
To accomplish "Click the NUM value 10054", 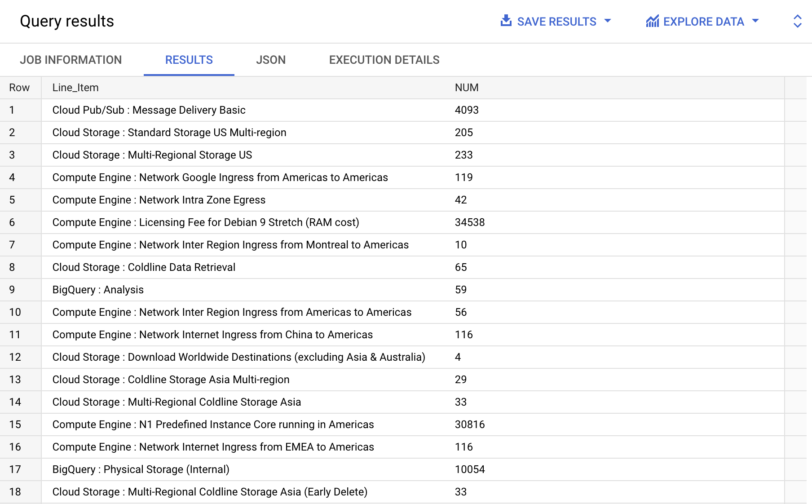I will 470,469.
